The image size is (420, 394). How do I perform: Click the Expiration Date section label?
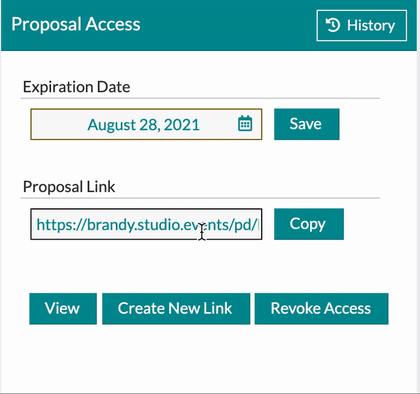click(x=76, y=87)
